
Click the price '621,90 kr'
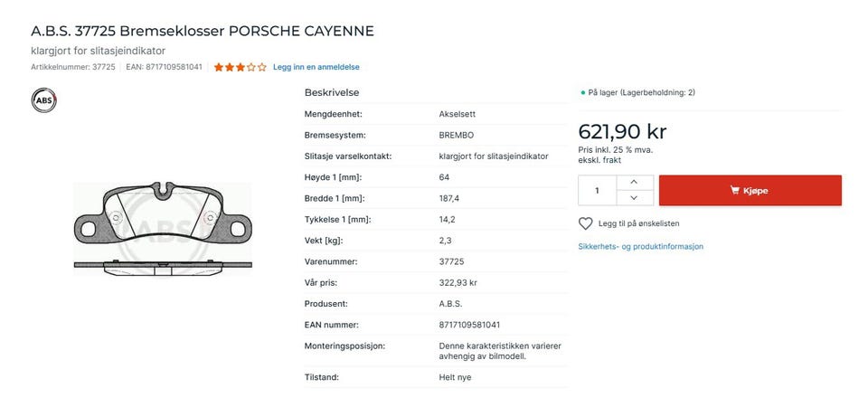(622, 132)
